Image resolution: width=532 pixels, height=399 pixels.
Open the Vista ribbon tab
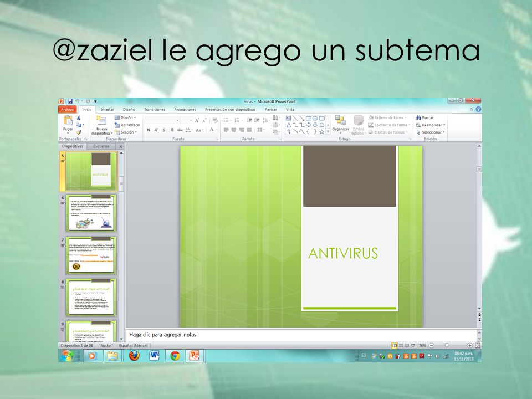pos(290,109)
